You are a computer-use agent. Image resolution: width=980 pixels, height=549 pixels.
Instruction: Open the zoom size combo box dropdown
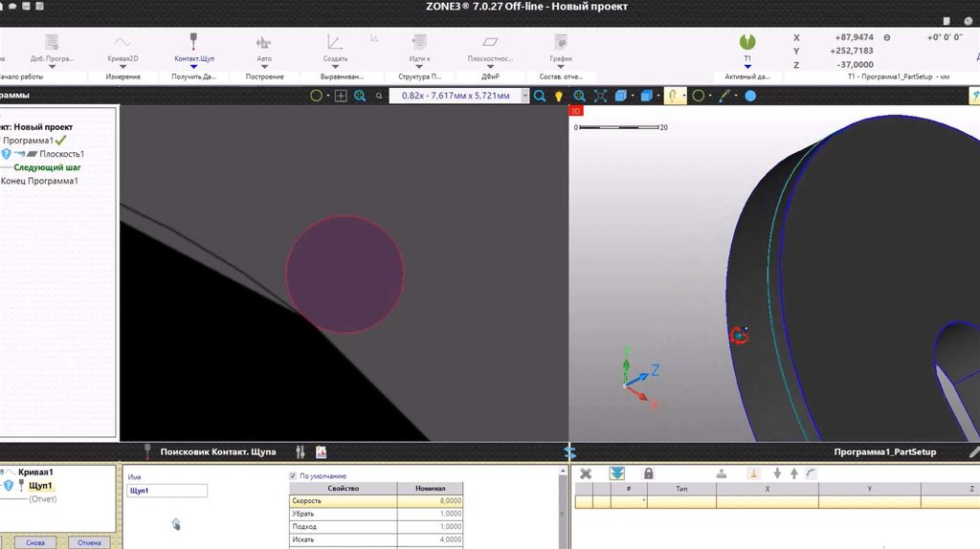tap(524, 96)
